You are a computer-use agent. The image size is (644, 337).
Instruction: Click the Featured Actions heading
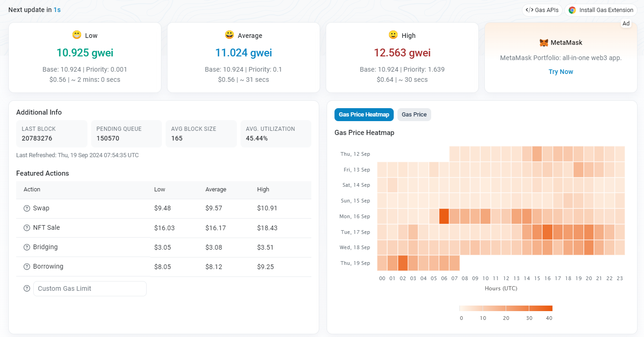click(x=43, y=173)
